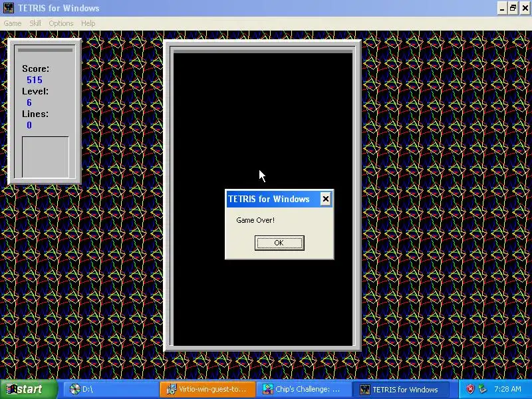This screenshot has width=532, height=399.
Task: Open the Options menu
Action: click(x=61, y=23)
